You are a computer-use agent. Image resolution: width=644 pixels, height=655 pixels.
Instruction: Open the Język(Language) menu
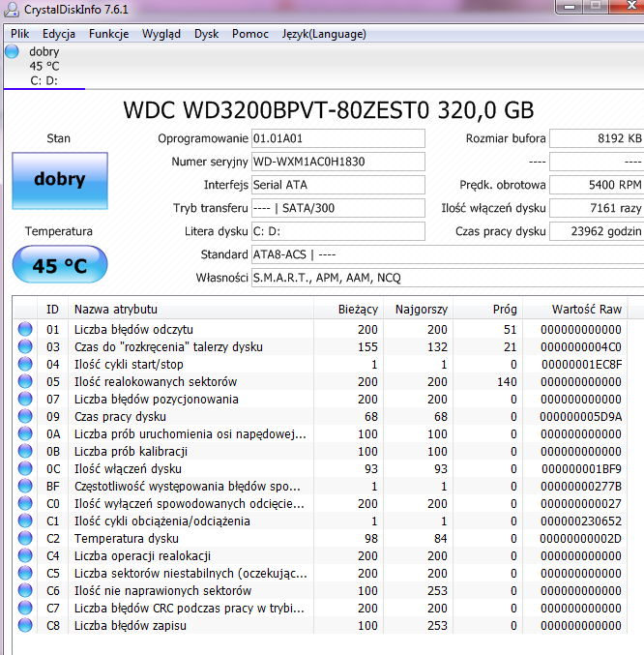point(324,34)
